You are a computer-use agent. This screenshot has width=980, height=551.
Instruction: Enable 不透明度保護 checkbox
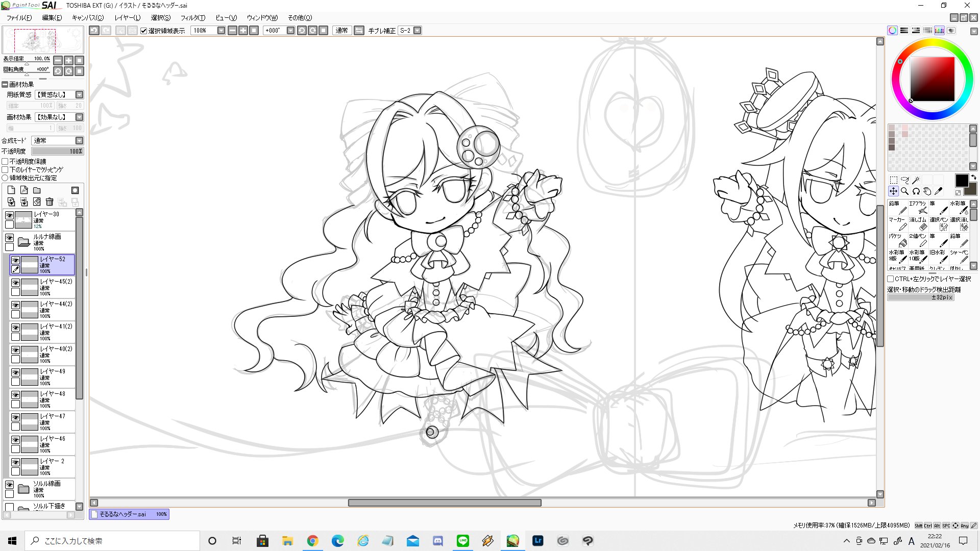pyautogui.click(x=5, y=162)
